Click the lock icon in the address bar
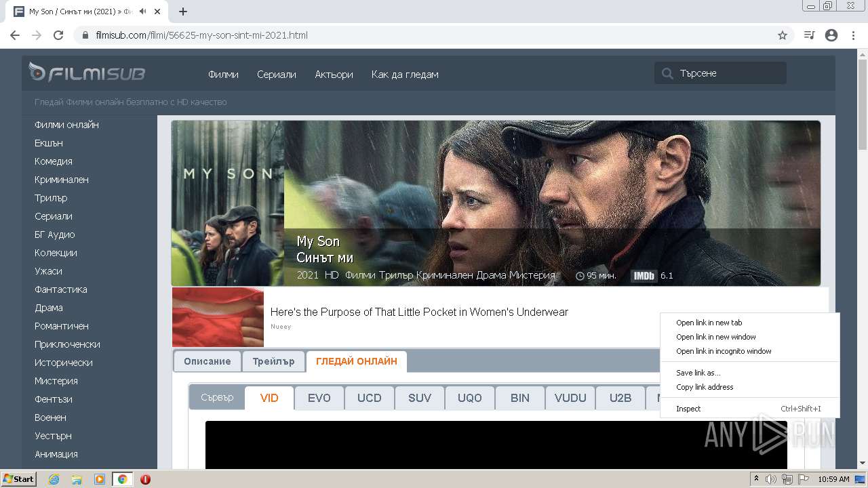868x488 pixels. point(85,35)
